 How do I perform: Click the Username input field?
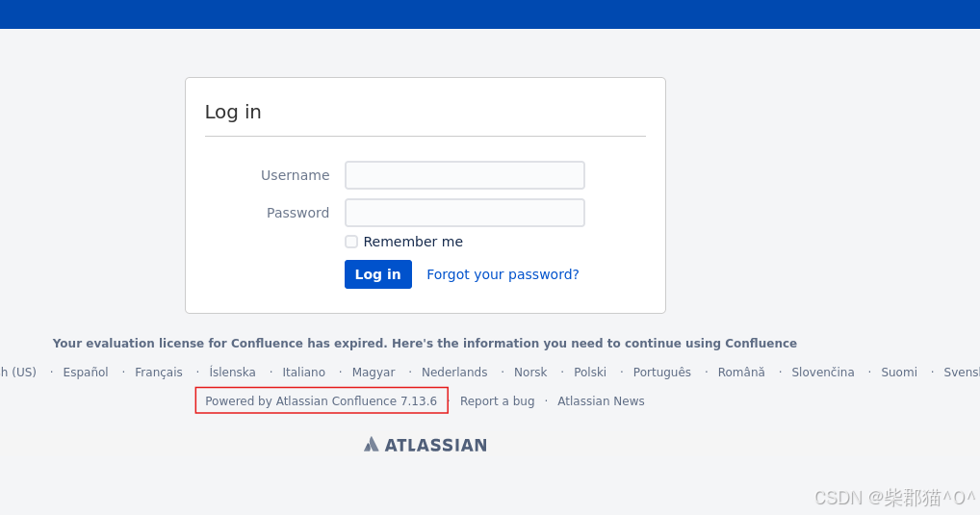464,175
